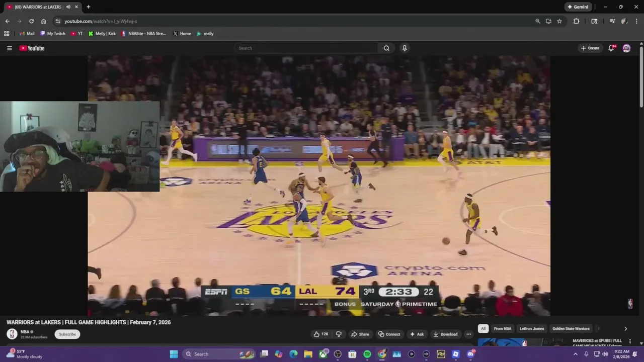Click the Share button
The width and height of the screenshot is (644, 362).
360,334
